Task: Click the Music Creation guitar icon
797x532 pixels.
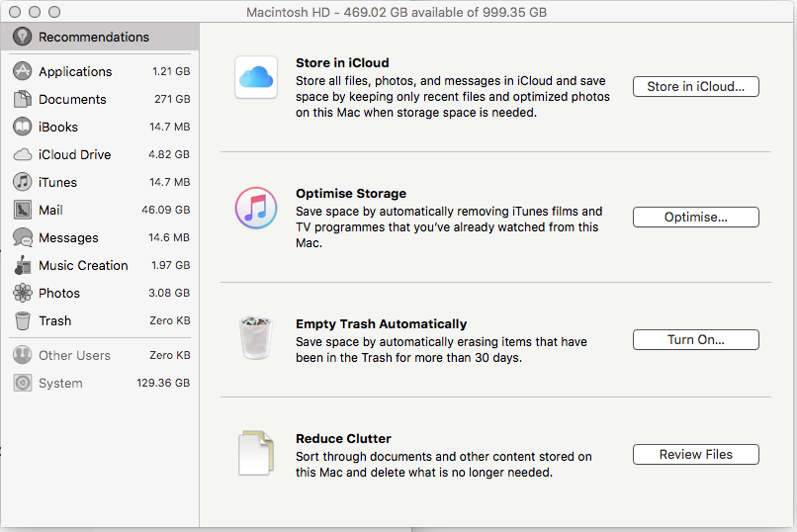Action: 23,265
